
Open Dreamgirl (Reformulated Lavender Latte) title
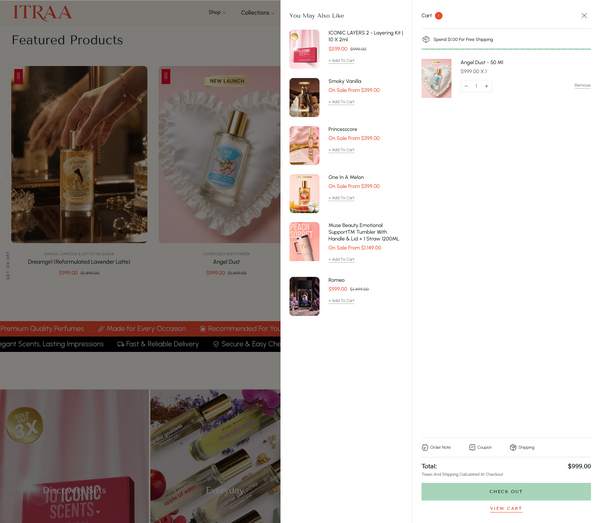coord(79,262)
